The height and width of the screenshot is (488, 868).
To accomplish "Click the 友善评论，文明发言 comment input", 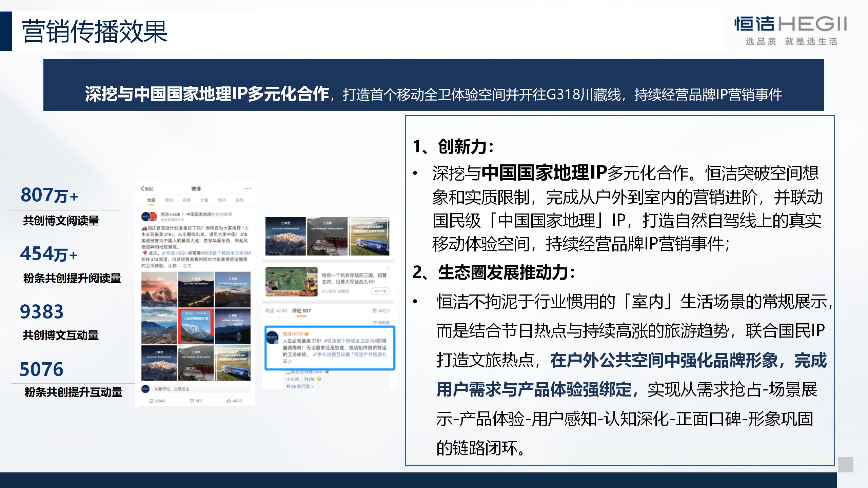I will 201,389.
